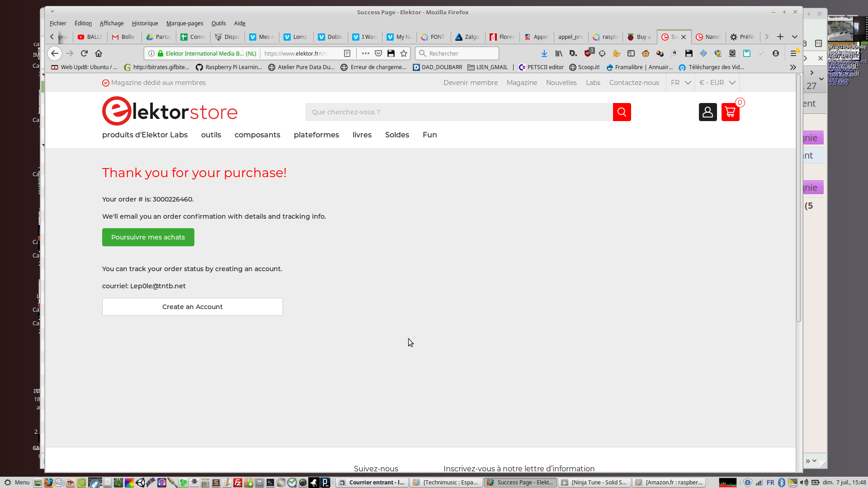Open the Marque-pages menu
868x488 pixels.
click(184, 23)
